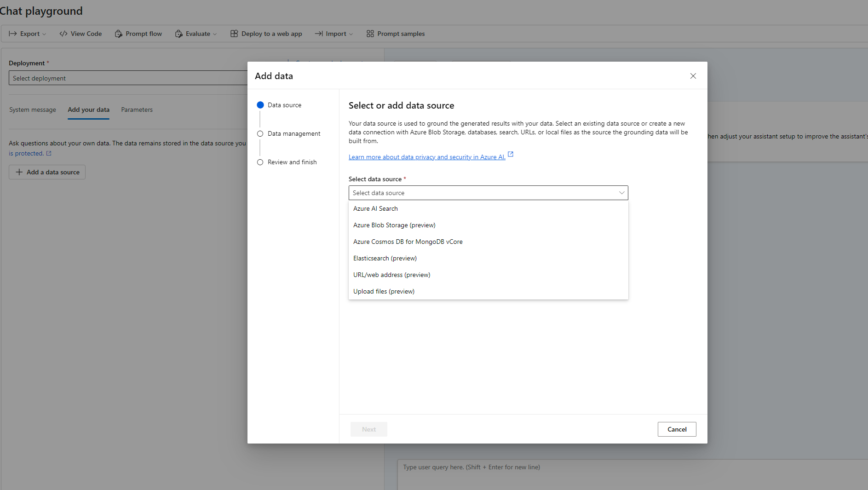The height and width of the screenshot is (490, 868).
Task: Choose Upload files (preview) option
Action: point(488,291)
